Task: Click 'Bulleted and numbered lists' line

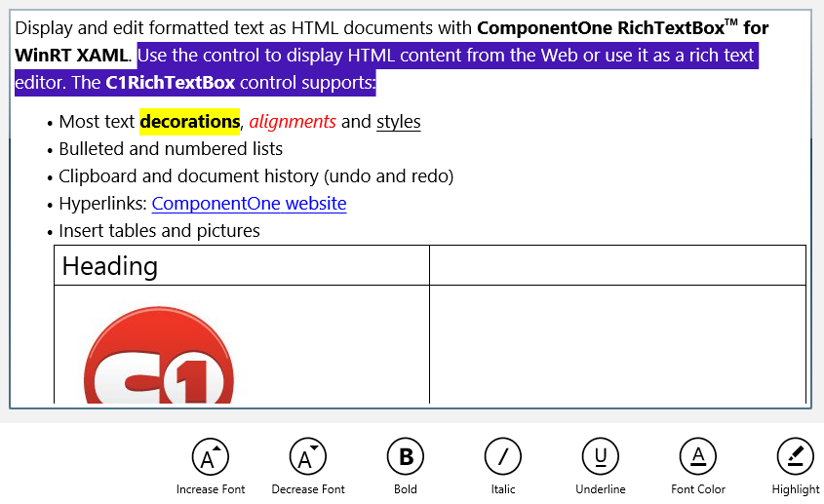Action: [x=171, y=149]
